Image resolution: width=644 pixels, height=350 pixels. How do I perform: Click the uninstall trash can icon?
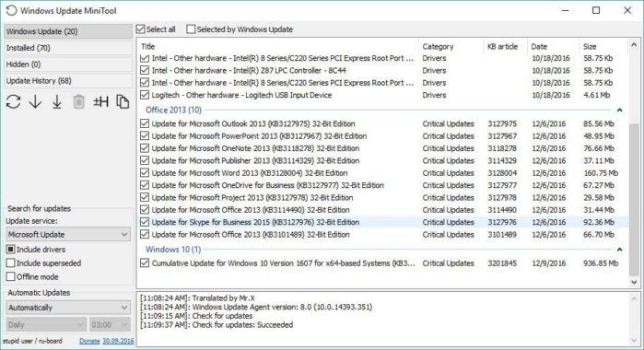tap(79, 101)
